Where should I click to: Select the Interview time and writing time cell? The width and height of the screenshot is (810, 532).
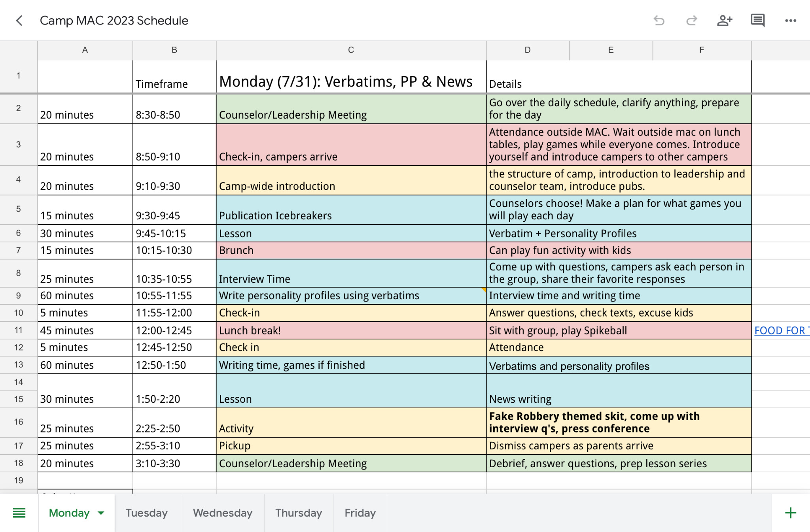coord(619,296)
